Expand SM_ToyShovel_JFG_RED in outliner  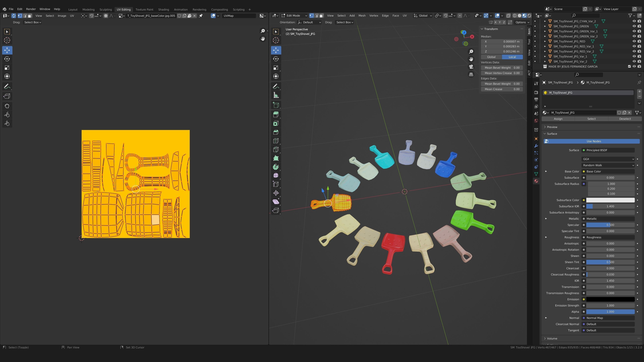pyautogui.click(x=545, y=41)
